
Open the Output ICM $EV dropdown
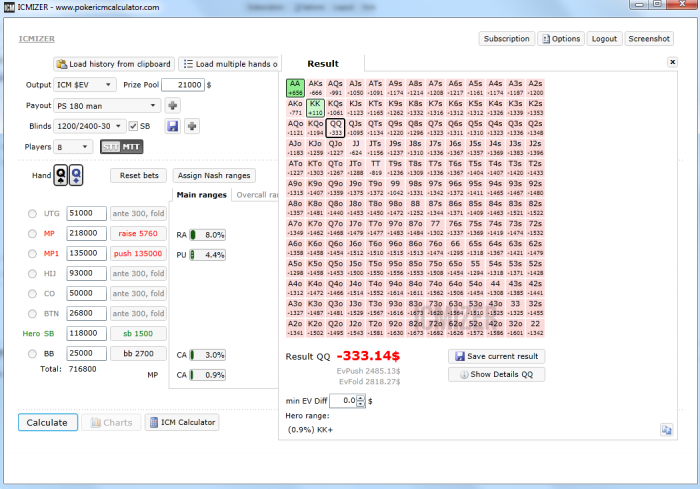point(85,84)
